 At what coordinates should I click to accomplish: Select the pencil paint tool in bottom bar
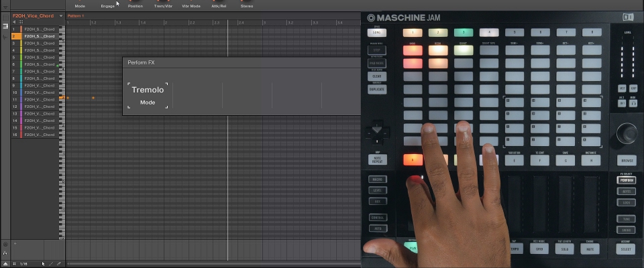[x=52, y=264]
